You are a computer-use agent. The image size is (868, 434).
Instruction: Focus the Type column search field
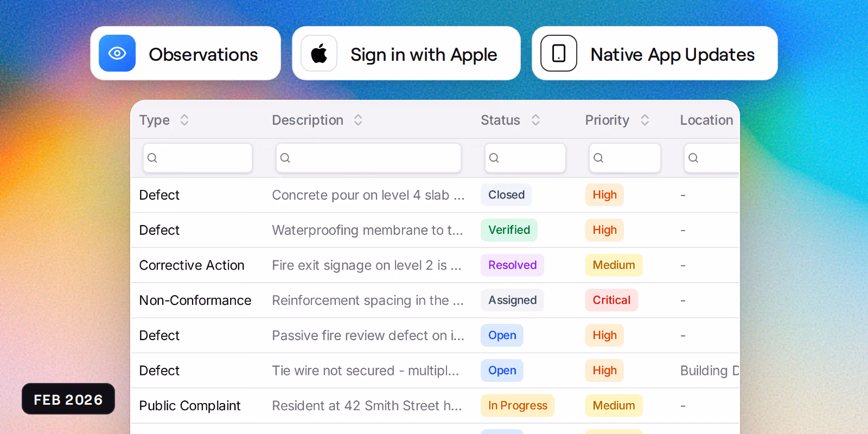pos(197,158)
